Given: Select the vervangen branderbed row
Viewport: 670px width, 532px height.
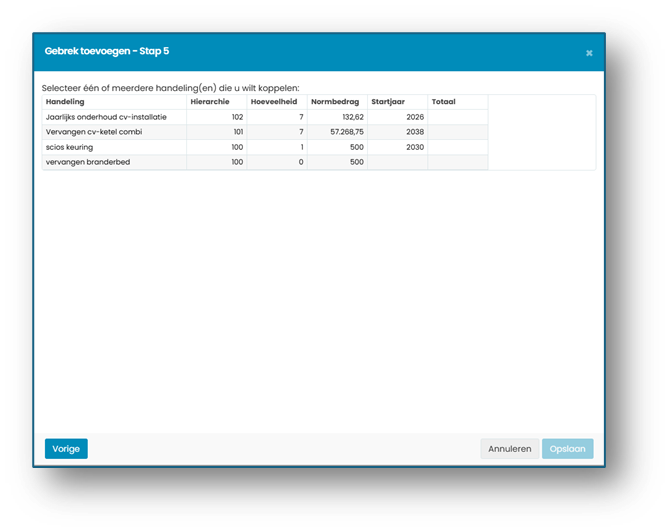Looking at the screenshot, I should tap(265, 162).
